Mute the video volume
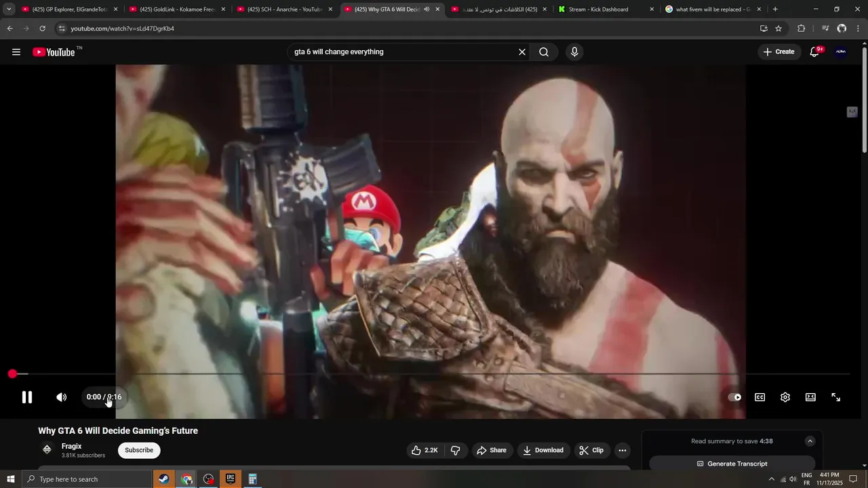Screen dimensions: 868x488 pyautogui.click(x=62, y=397)
